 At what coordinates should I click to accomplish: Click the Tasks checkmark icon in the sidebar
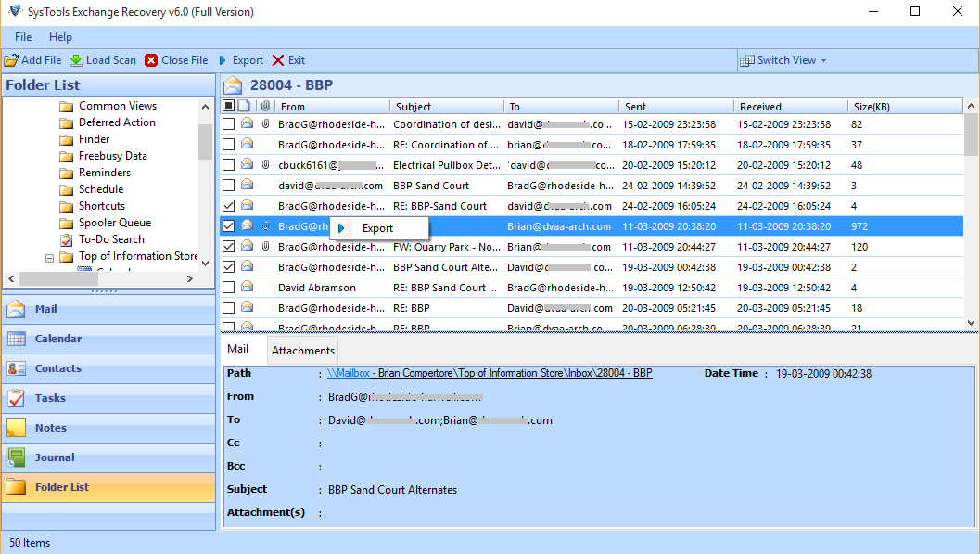click(x=17, y=398)
